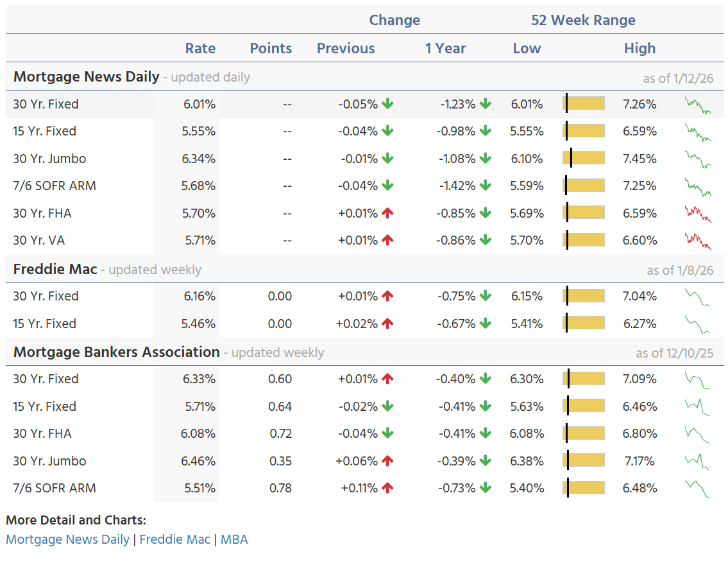Select the Mortgage Bankers Association section heading
The height and width of the screenshot is (563, 728).
[117, 352]
